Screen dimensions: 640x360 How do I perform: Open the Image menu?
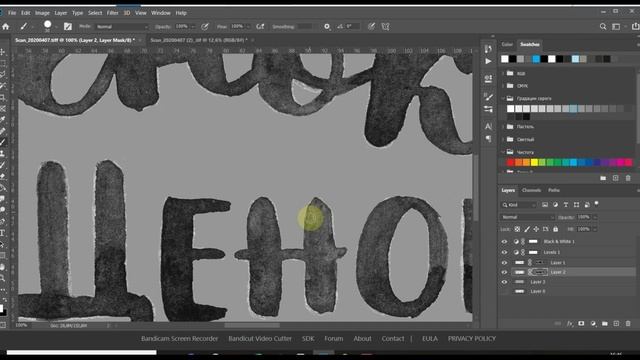click(x=42, y=13)
